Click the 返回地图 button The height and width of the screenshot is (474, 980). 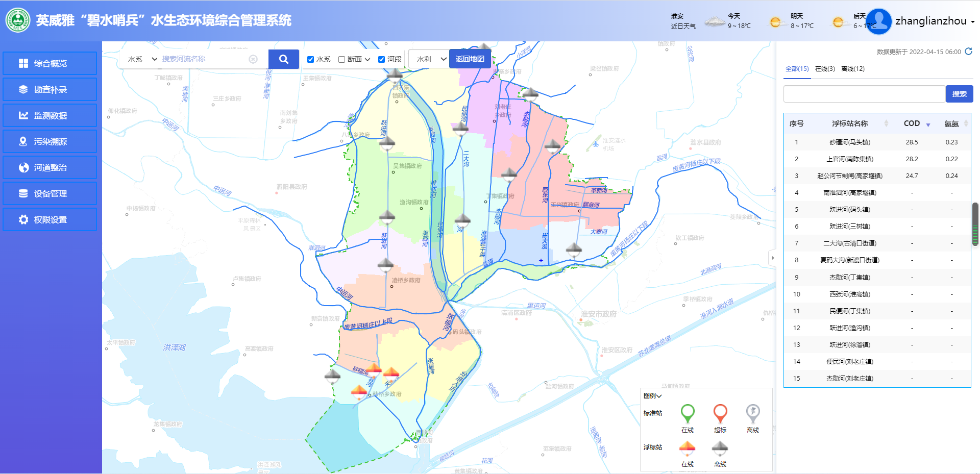470,59
